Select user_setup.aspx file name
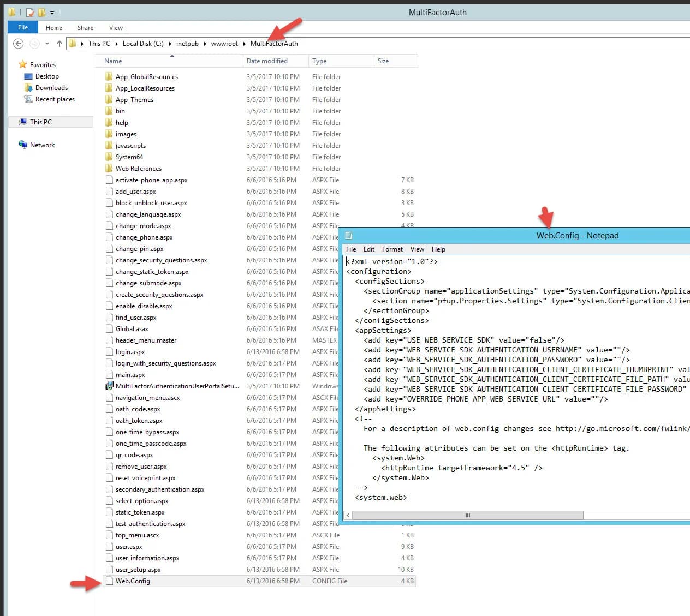The image size is (690, 616). pos(138,570)
